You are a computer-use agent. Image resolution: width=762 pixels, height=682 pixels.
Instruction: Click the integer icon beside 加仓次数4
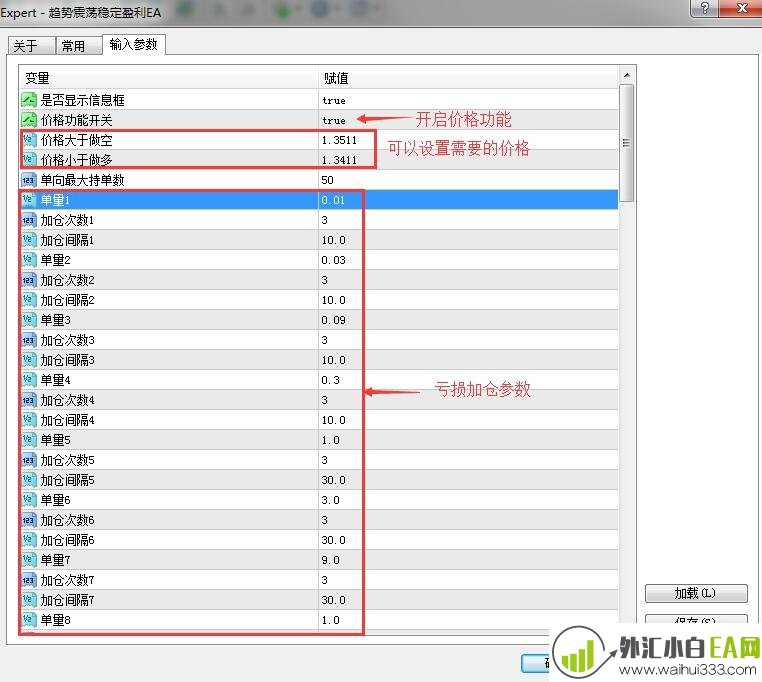point(29,400)
